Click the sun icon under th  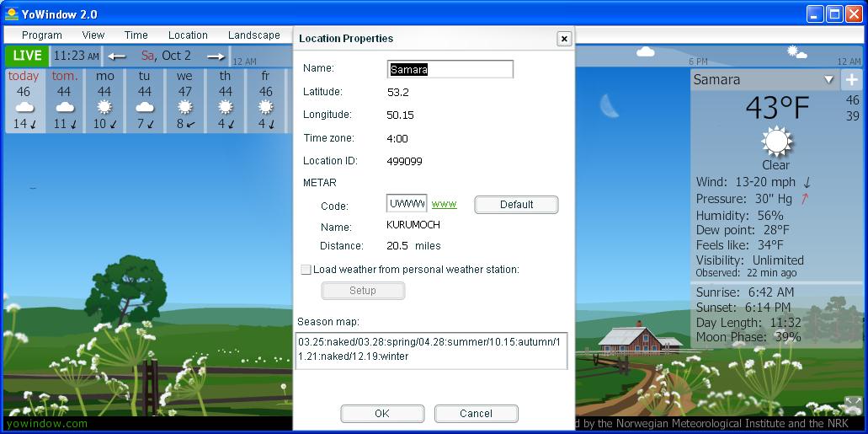pyautogui.click(x=226, y=107)
